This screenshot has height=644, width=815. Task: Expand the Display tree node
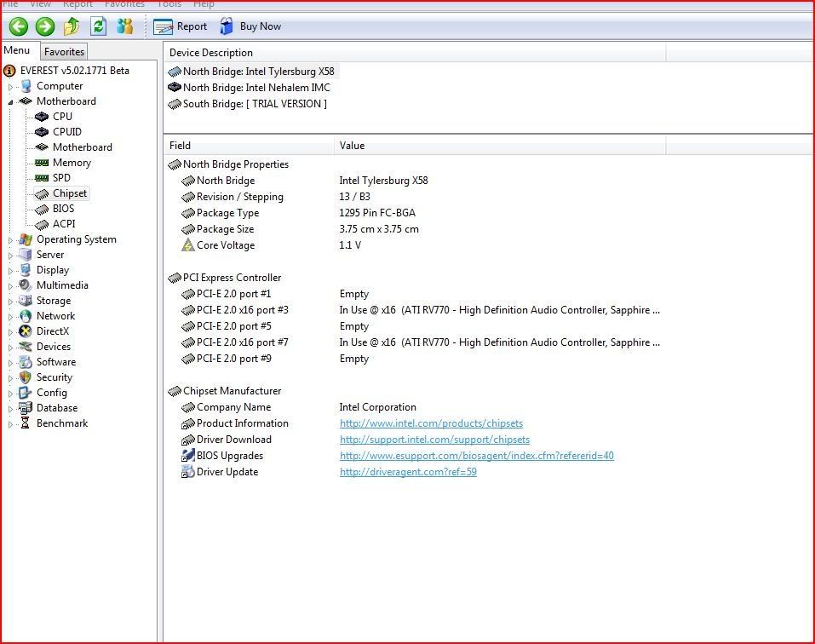(x=10, y=271)
